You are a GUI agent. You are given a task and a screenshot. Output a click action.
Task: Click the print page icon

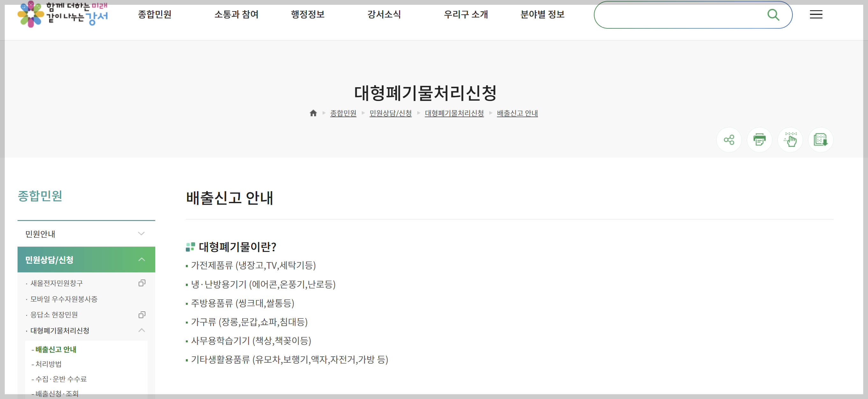[x=759, y=140]
